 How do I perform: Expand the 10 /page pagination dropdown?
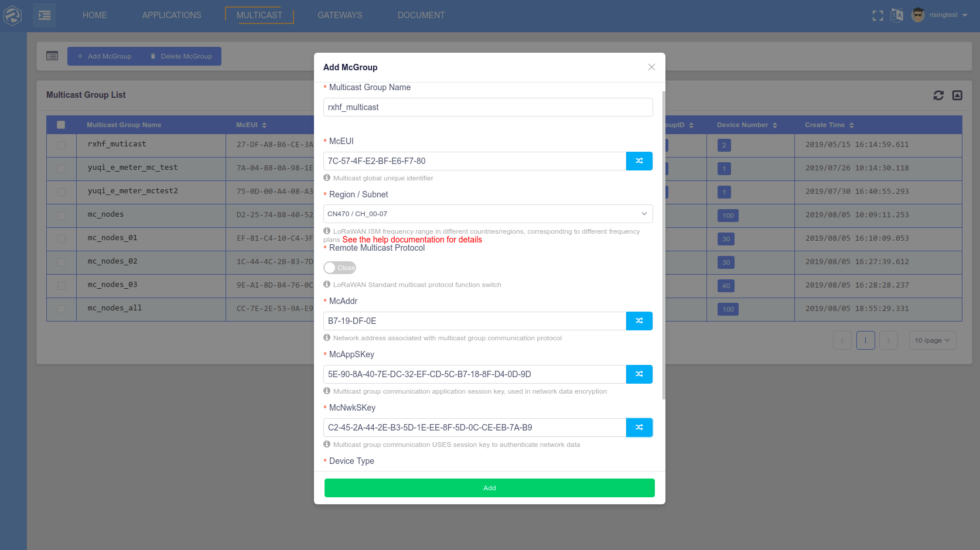pyautogui.click(x=932, y=340)
